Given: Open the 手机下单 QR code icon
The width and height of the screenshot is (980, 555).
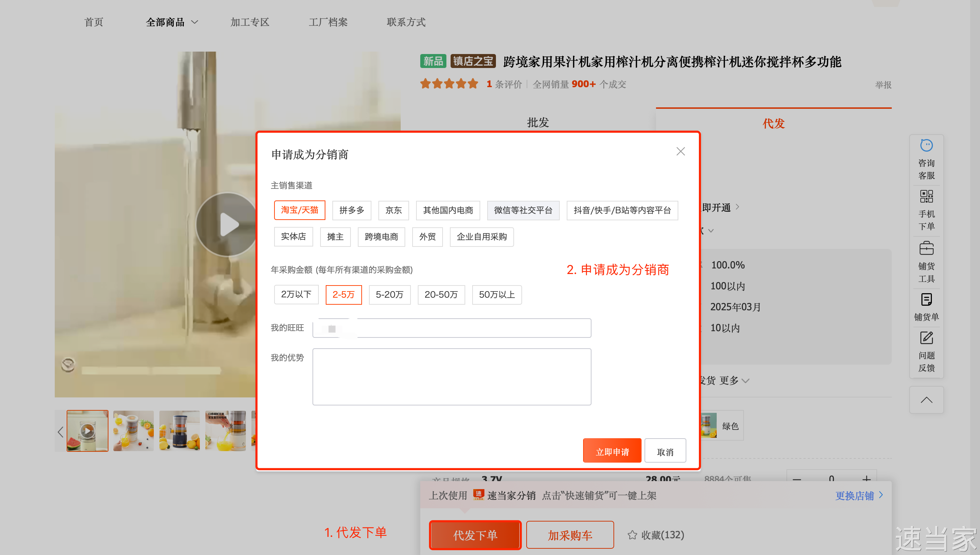Looking at the screenshot, I should 926,197.
